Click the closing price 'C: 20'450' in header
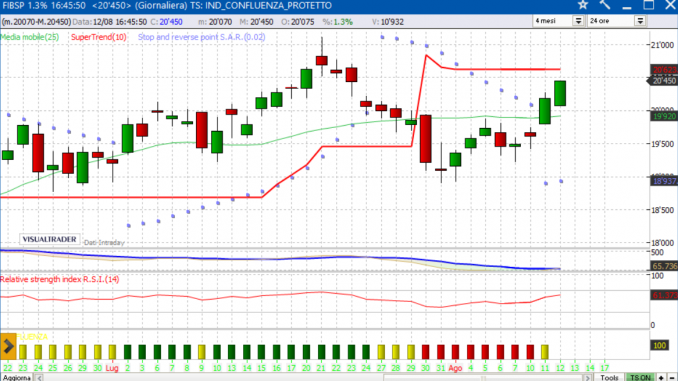The image size is (678, 381). 166,22
